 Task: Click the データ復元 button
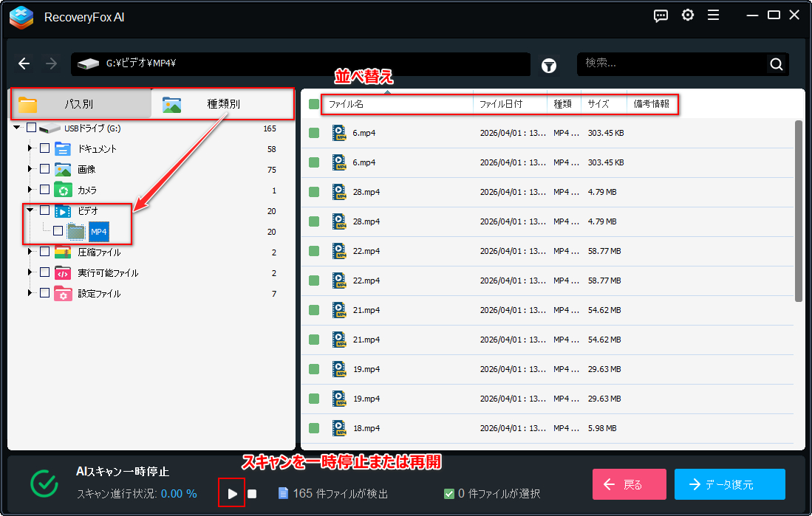730,484
